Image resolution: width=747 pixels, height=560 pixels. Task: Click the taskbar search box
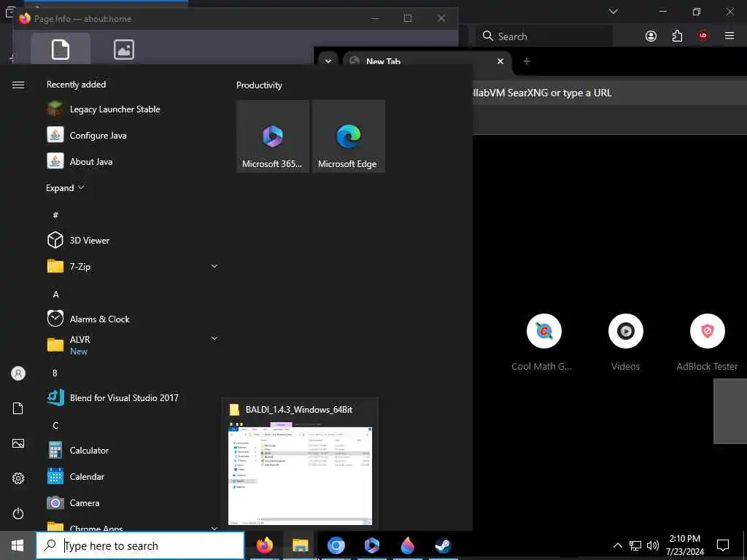140,545
